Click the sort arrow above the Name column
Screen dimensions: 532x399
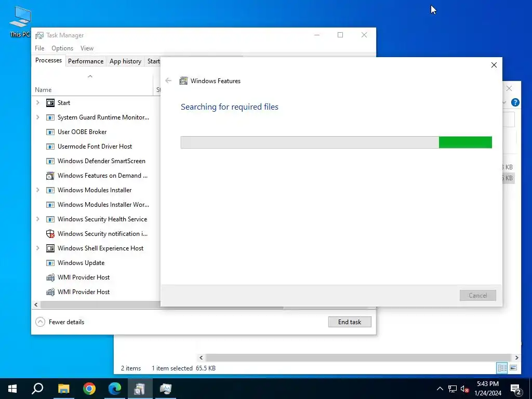[90, 76]
